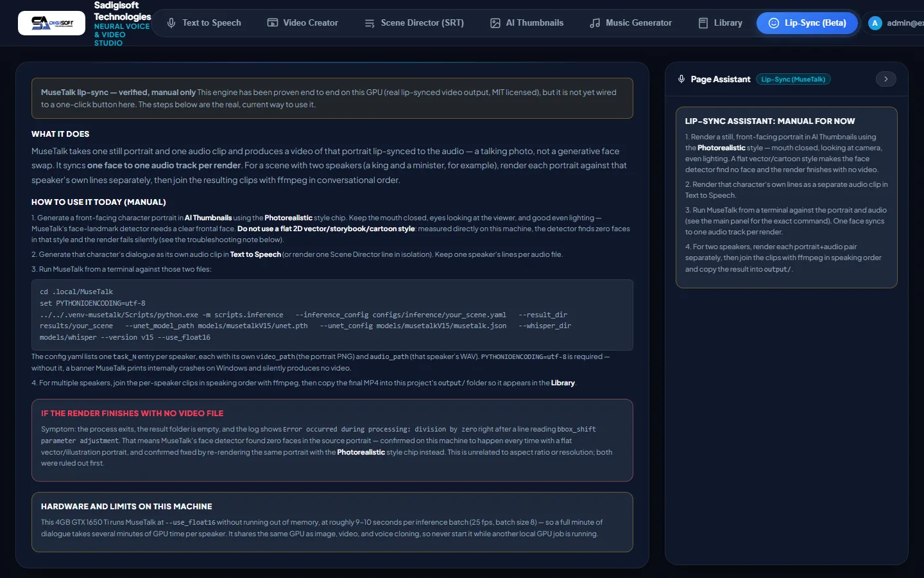Click the 'set PYTHONIOENCODING=utf-8' code line
The width and height of the screenshot is (924, 578).
pyautogui.click(x=92, y=303)
